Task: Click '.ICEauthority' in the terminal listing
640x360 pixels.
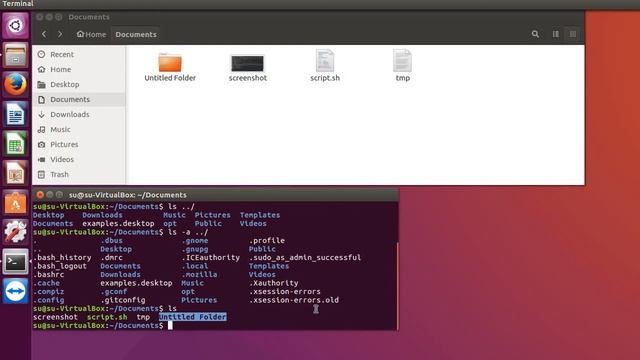Action: point(211,258)
